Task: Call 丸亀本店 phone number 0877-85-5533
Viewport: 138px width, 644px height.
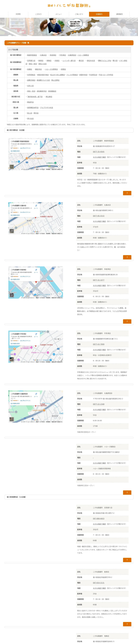Action: [99, 216]
